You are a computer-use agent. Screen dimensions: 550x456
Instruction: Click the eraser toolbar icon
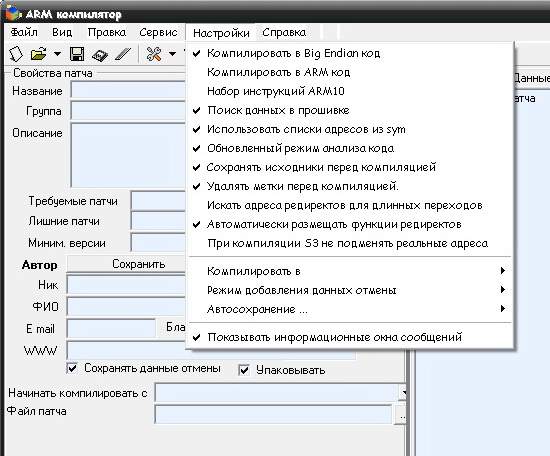[x=123, y=54]
